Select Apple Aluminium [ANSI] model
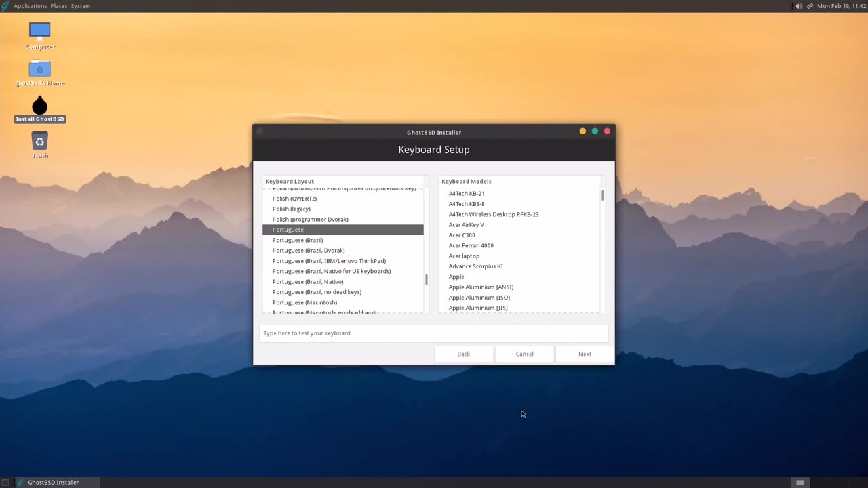868x488 pixels. click(519, 287)
